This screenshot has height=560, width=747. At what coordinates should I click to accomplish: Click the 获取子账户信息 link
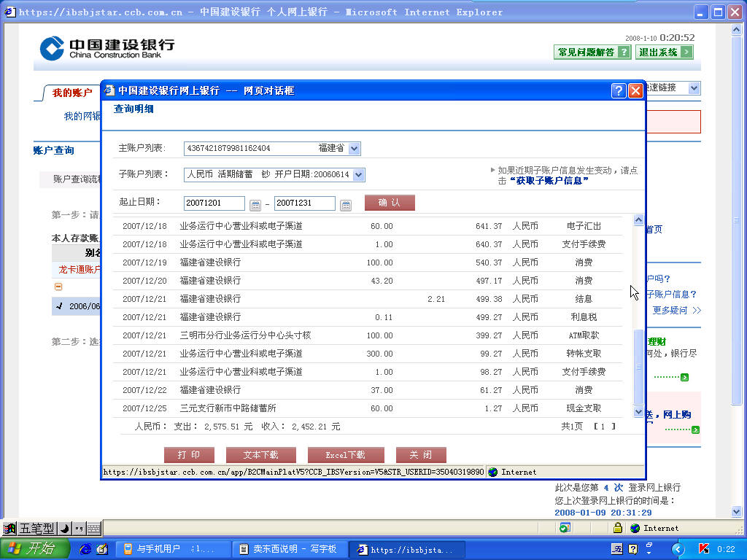(x=549, y=181)
